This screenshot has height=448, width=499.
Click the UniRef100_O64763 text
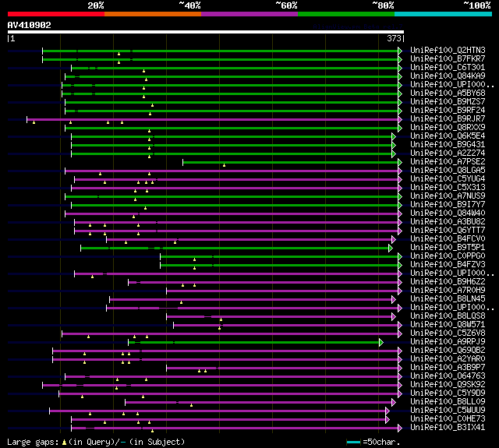click(448, 376)
